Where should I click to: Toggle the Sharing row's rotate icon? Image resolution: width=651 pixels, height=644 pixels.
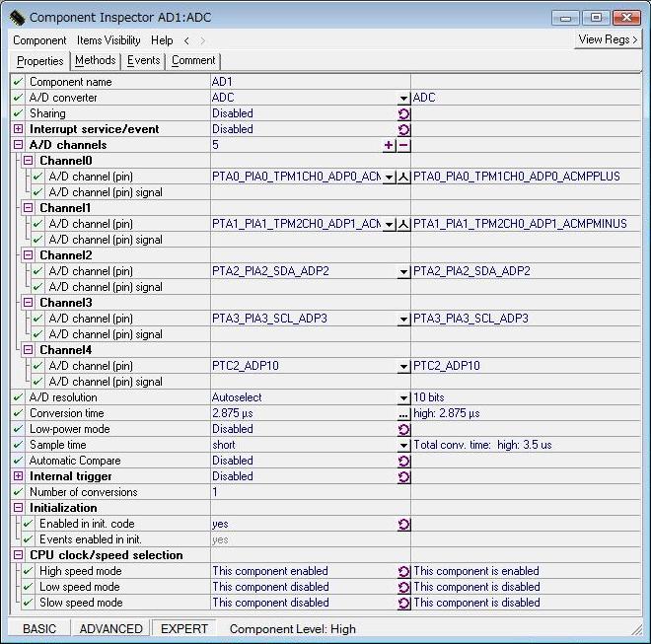(x=403, y=113)
